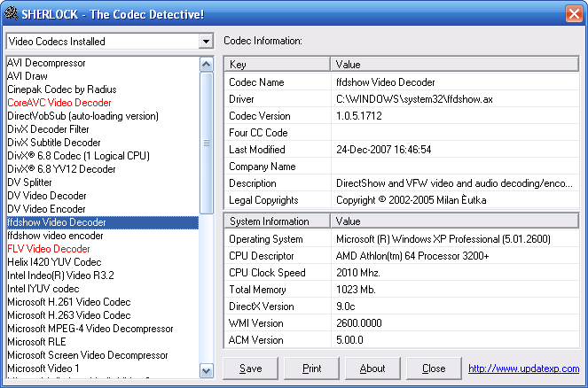Click WMI Version value 2600.0000
The image size is (588, 388).
tap(359, 323)
